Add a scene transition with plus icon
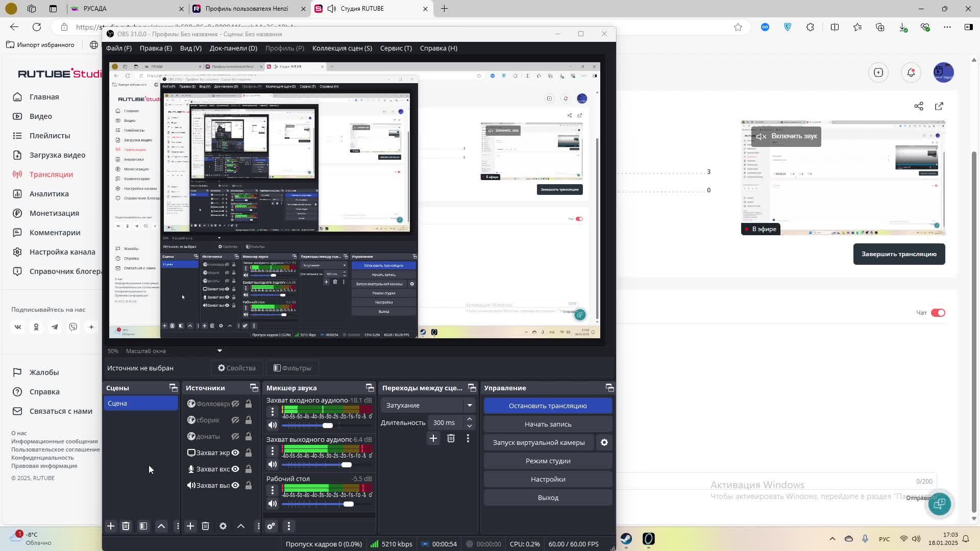 tap(433, 438)
